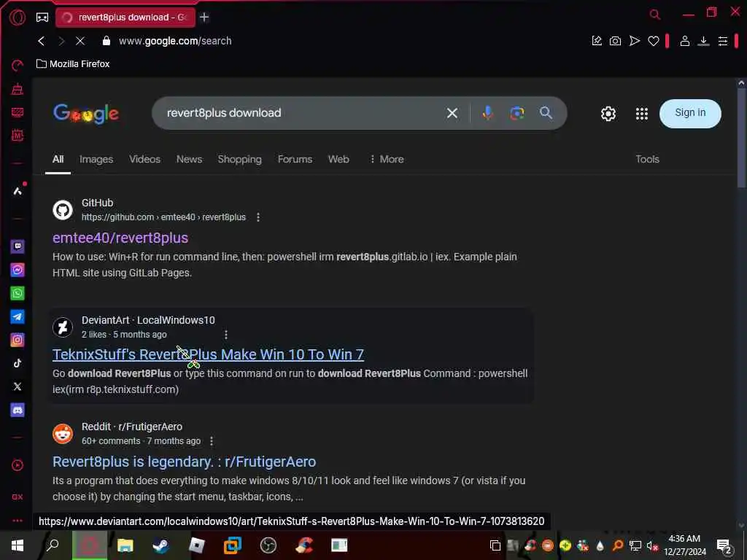Open options for GitHub result
The image size is (747, 560).
258,217
